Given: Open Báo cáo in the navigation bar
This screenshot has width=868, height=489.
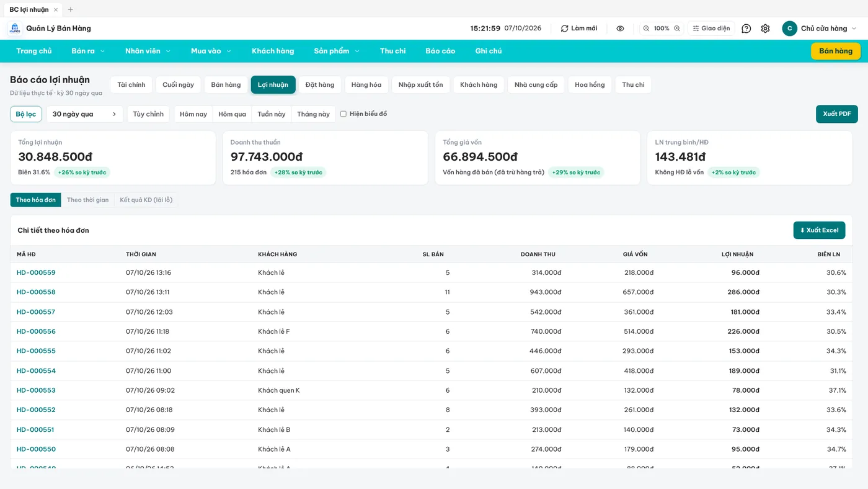Looking at the screenshot, I should (x=440, y=51).
